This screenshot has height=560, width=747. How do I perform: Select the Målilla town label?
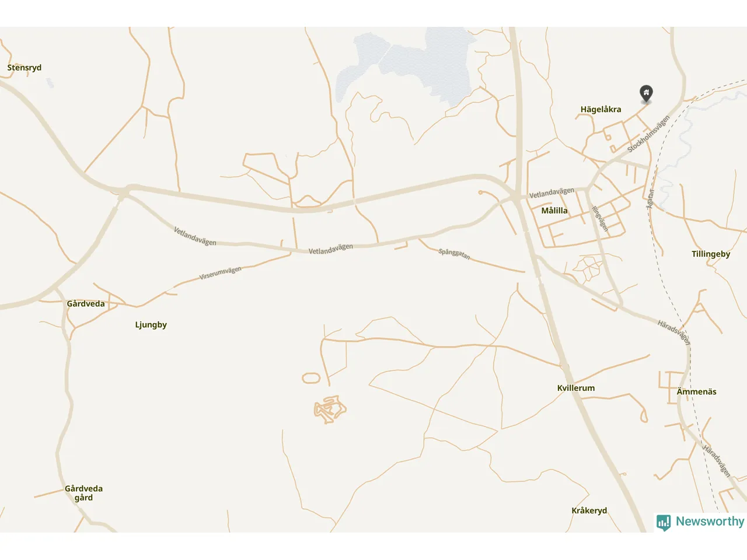[x=554, y=211]
